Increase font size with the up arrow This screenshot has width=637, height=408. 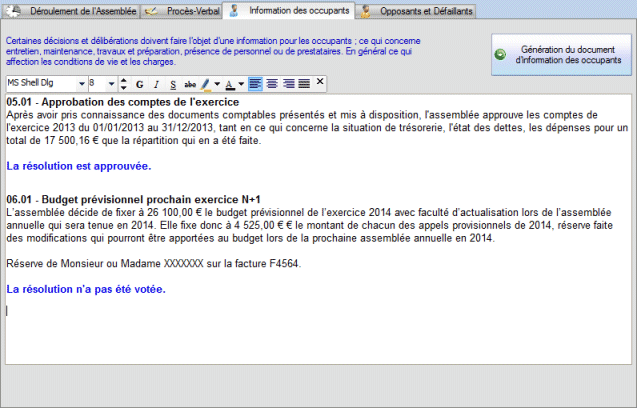[124, 80]
